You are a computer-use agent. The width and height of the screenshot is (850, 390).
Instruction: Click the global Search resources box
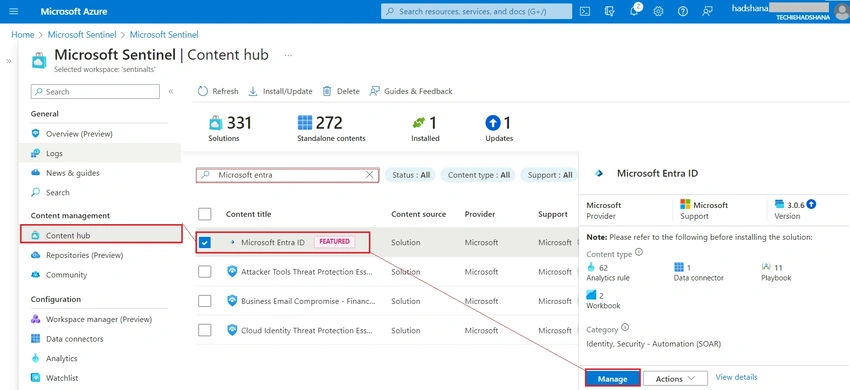pos(476,11)
